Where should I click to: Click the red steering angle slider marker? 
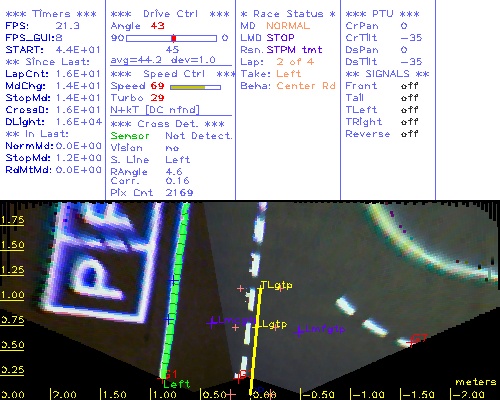click(x=174, y=38)
